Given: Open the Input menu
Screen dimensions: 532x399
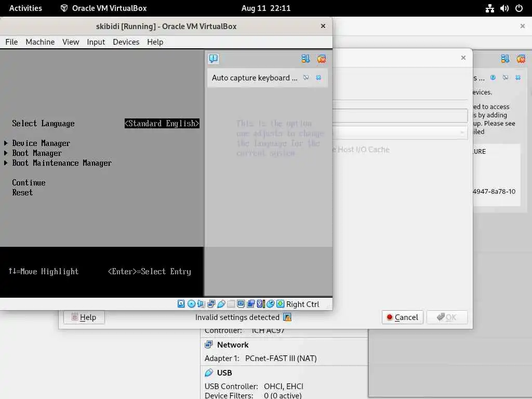Looking at the screenshot, I should (x=96, y=42).
